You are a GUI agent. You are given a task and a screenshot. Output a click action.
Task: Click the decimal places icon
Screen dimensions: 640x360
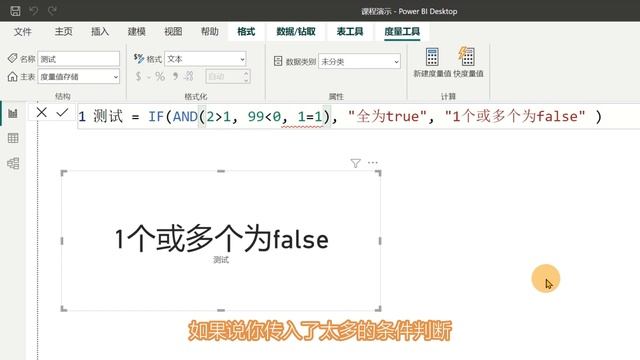coord(189,76)
